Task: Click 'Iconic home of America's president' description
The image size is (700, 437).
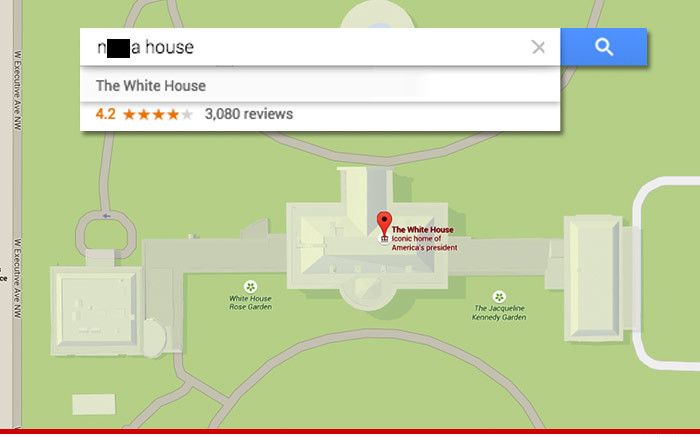Action: [x=425, y=243]
